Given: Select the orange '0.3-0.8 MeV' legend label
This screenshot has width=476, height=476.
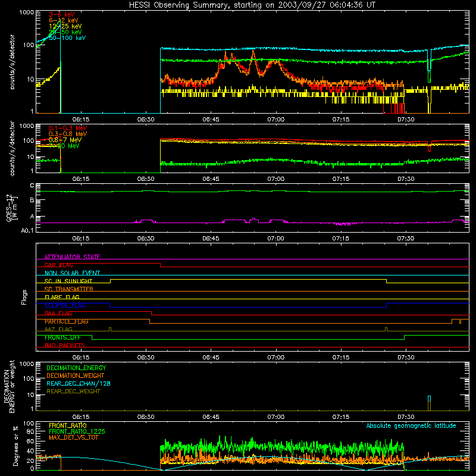Looking at the screenshot, I should (68, 134).
